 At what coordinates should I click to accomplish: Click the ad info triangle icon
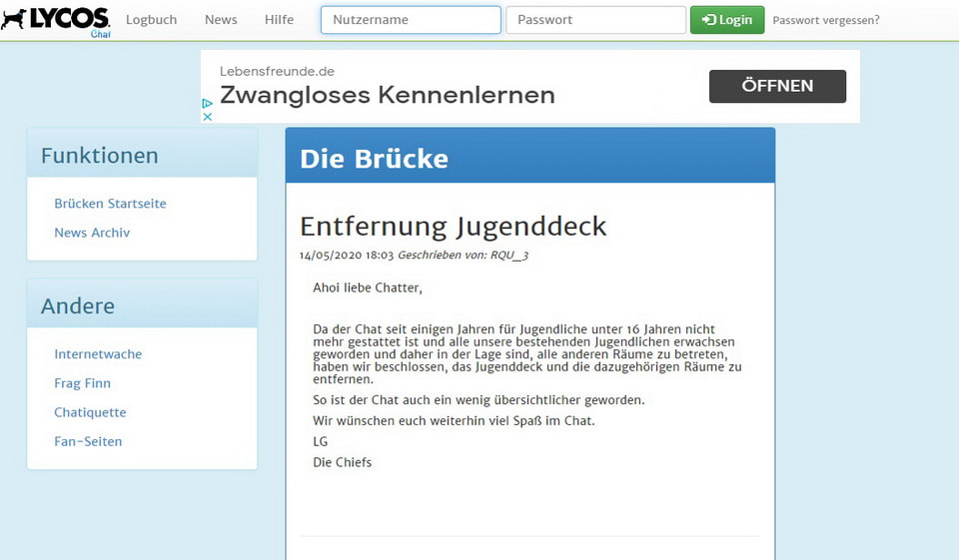tap(208, 103)
